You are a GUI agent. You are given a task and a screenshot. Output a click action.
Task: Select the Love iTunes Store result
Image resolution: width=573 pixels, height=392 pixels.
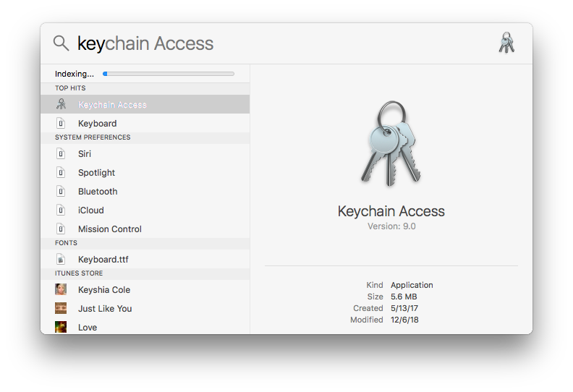tap(145, 327)
